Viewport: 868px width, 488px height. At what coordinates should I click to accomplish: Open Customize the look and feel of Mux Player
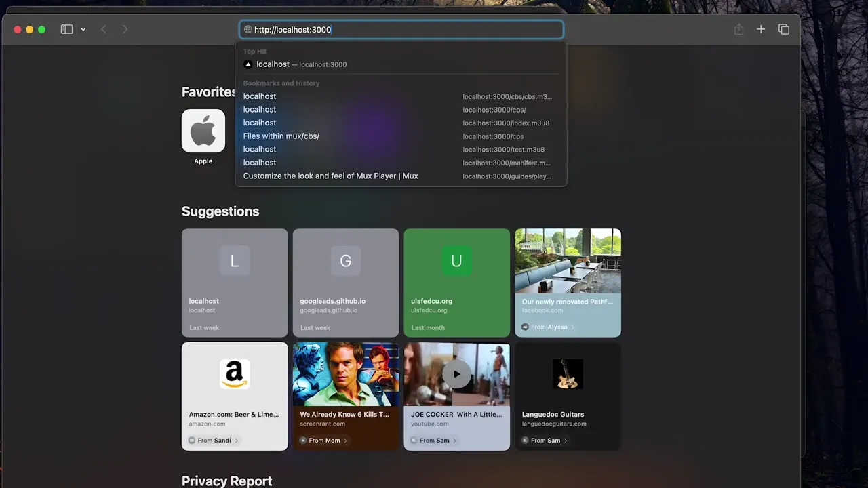[x=401, y=176]
